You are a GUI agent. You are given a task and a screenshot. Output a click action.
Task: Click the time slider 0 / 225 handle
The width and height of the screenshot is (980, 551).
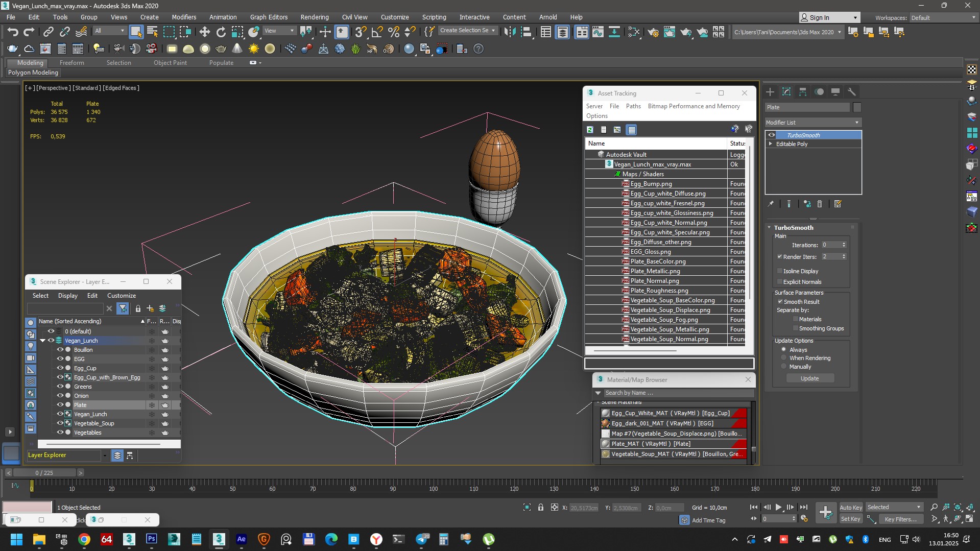[44, 473]
